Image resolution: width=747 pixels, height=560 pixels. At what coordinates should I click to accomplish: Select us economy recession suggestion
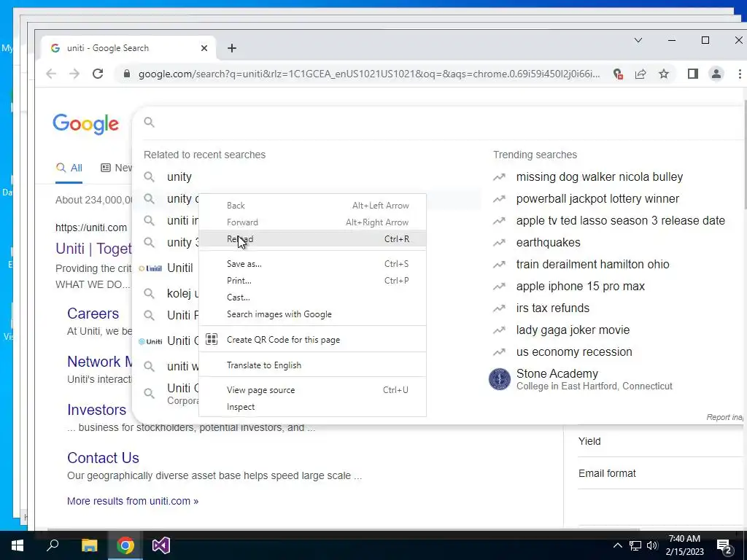click(574, 352)
